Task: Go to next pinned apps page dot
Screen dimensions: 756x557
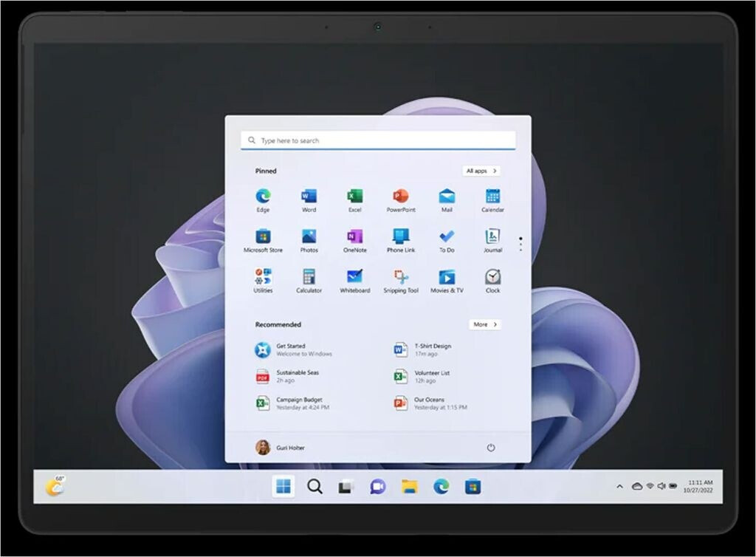Action: [520, 245]
